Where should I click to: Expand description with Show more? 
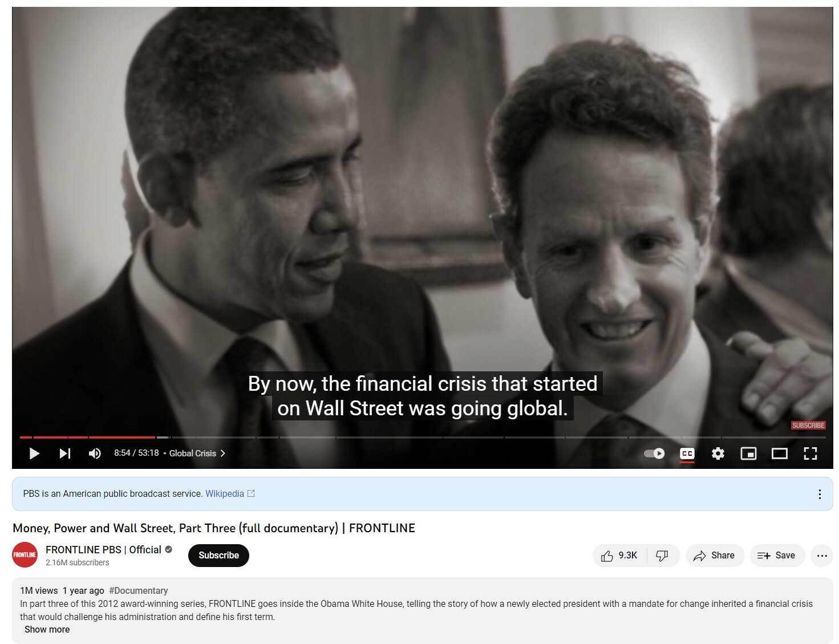(47, 630)
